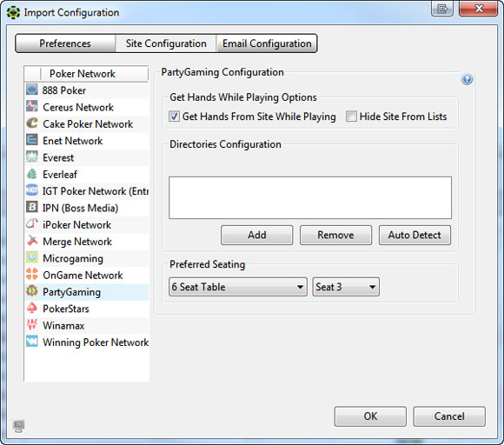Uncheck Get Hands From Site While Playing

point(174,116)
